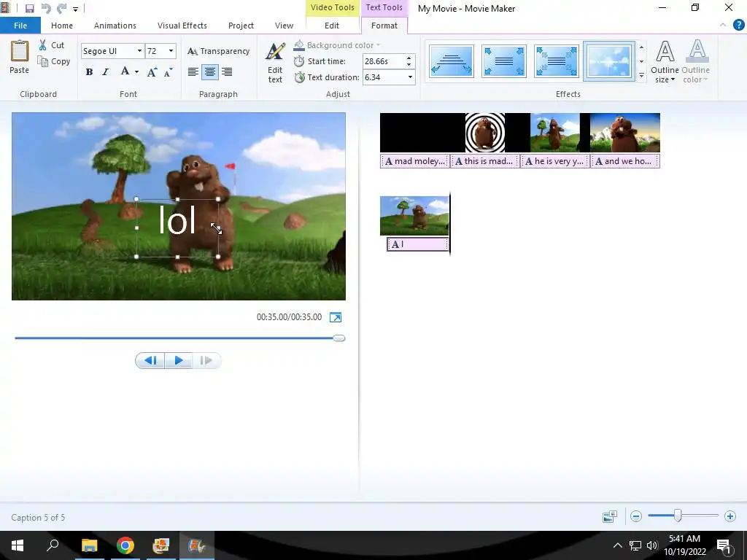This screenshot has width=747, height=560.
Task: Select the highlighted fourth text effect
Action: (x=609, y=61)
